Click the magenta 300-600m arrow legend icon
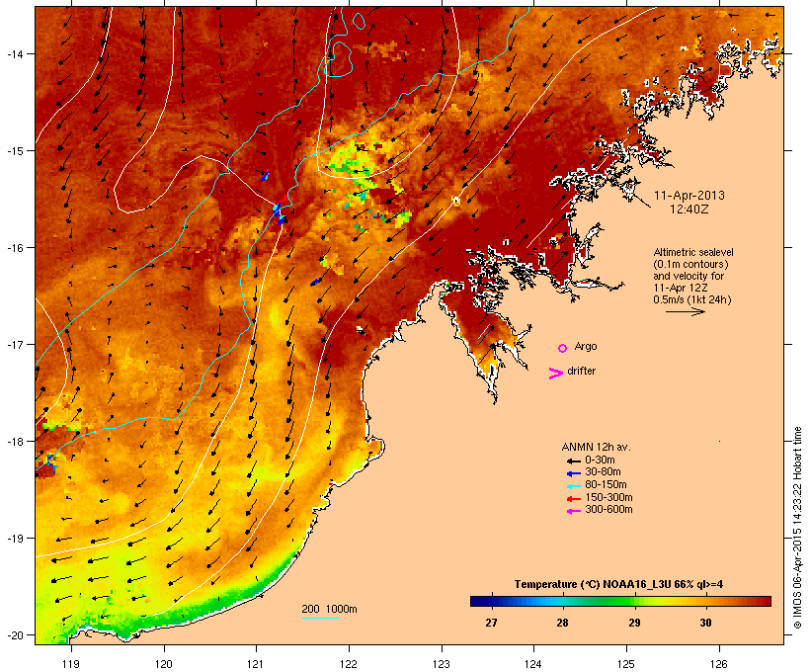The height and width of the screenshot is (672, 810). point(573,511)
